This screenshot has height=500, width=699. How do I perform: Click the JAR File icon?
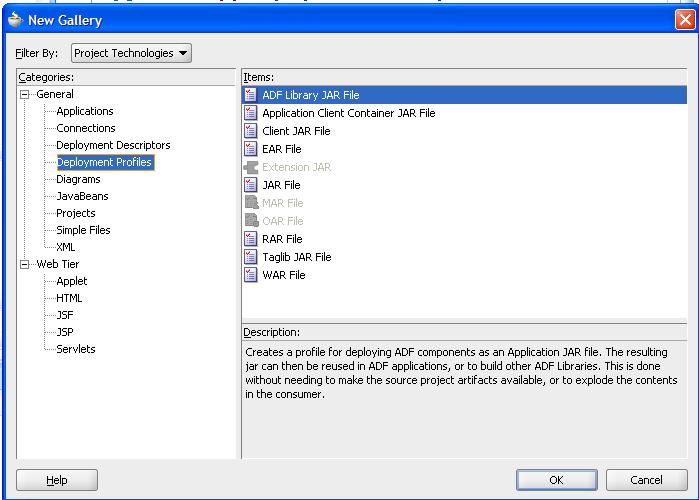coord(251,185)
